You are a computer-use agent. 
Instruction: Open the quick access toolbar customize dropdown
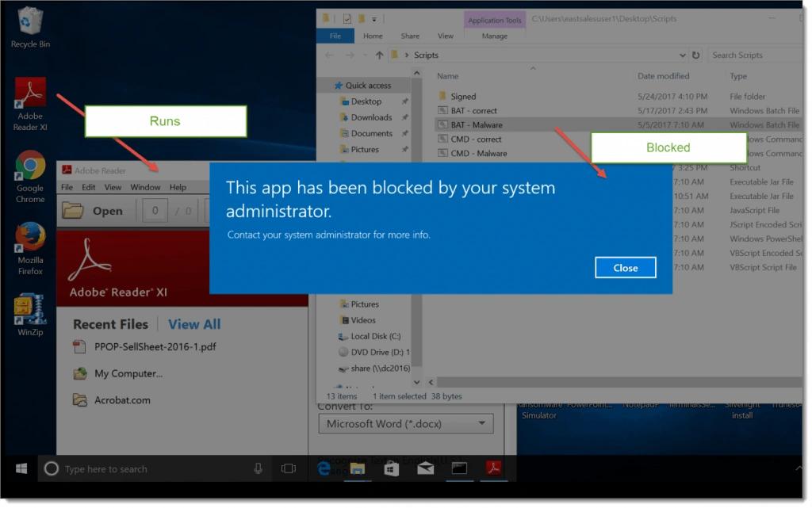point(374,19)
